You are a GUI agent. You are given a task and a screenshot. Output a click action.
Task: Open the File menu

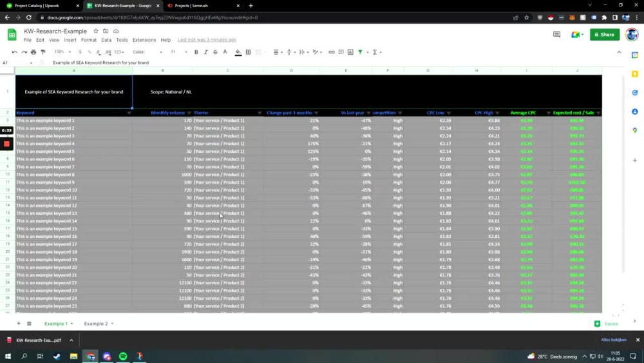click(x=28, y=40)
